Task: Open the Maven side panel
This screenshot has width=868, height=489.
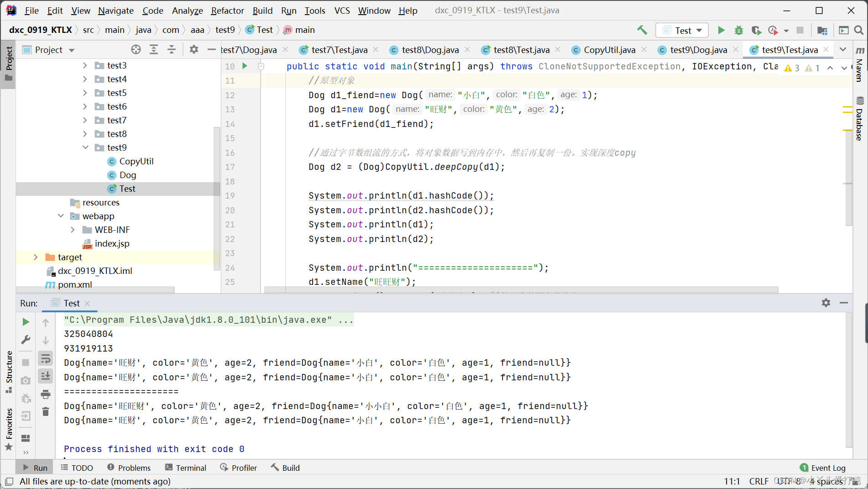Action: (860, 65)
